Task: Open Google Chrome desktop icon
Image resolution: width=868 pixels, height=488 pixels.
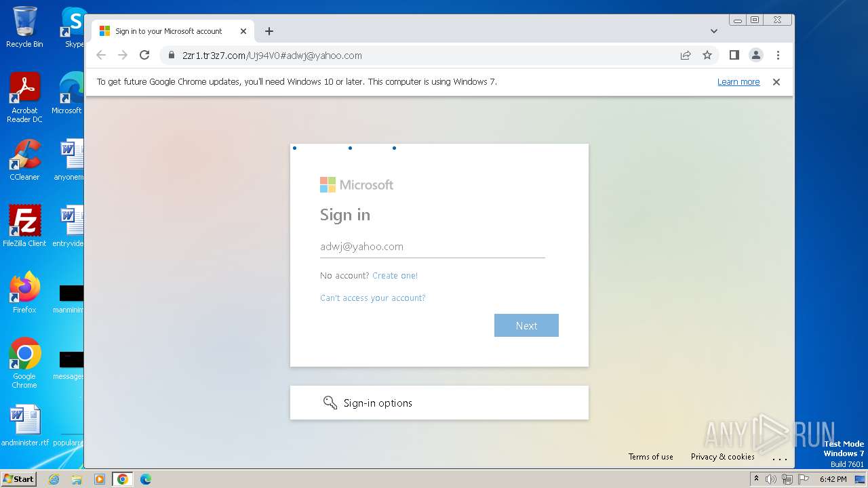Action: (x=24, y=363)
